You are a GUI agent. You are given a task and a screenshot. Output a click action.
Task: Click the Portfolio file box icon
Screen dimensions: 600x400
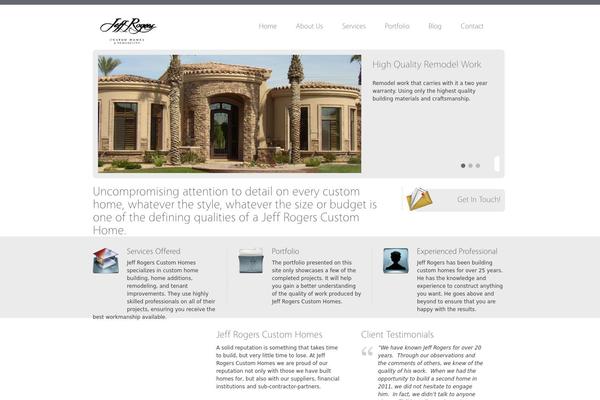[x=251, y=261]
